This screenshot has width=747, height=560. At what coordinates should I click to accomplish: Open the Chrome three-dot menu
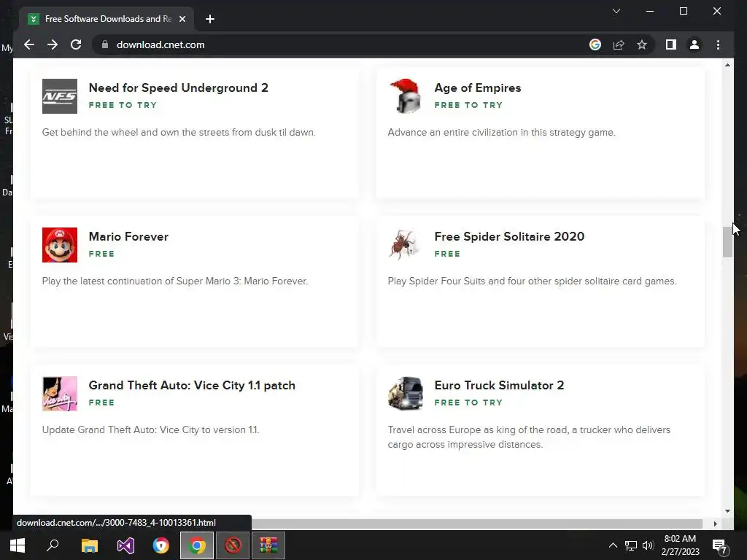pyautogui.click(x=718, y=44)
